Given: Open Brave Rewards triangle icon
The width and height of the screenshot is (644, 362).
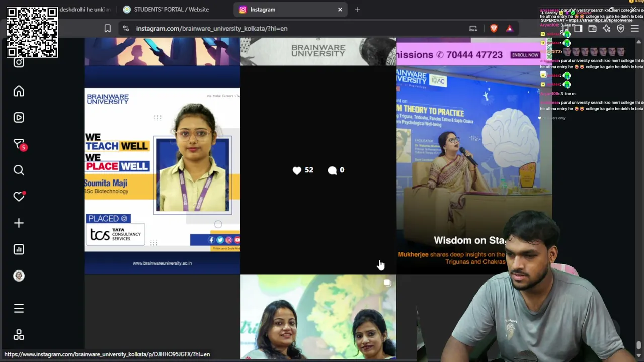Looking at the screenshot, I should tap(509, 29).
